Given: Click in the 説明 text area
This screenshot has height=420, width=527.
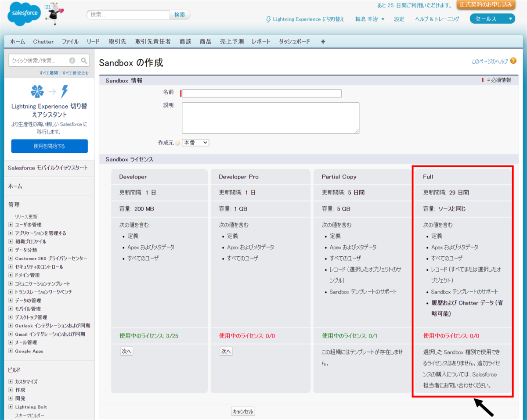Looking at the screenshot, I should click(x=271, y=118).
